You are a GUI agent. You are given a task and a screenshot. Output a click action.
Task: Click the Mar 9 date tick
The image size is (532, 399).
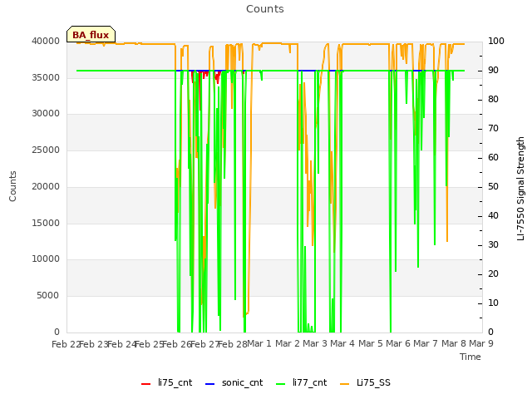(481, 344)
